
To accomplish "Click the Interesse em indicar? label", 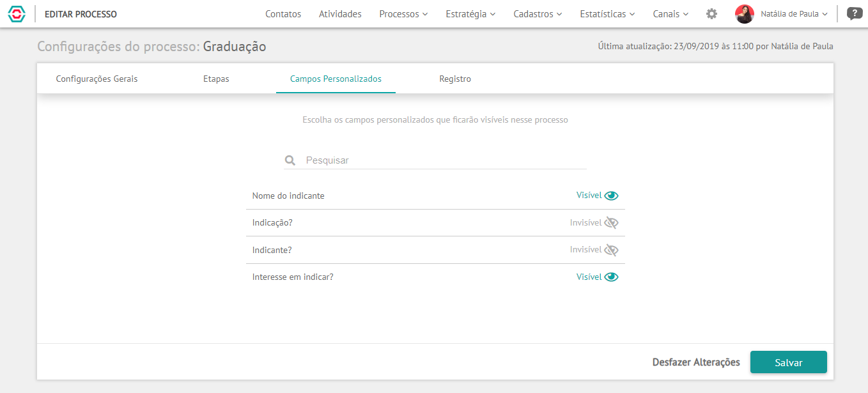I will pos(293,277).
